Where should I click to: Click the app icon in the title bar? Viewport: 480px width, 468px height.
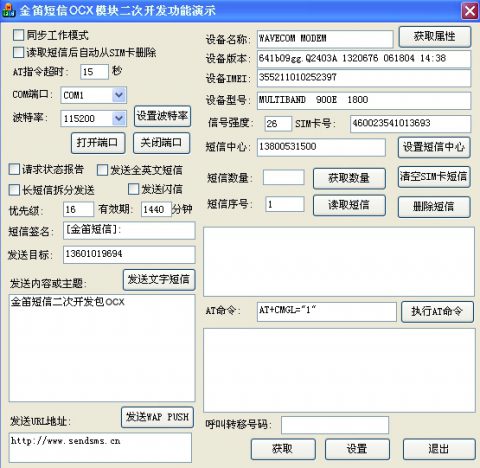(8, 10)
